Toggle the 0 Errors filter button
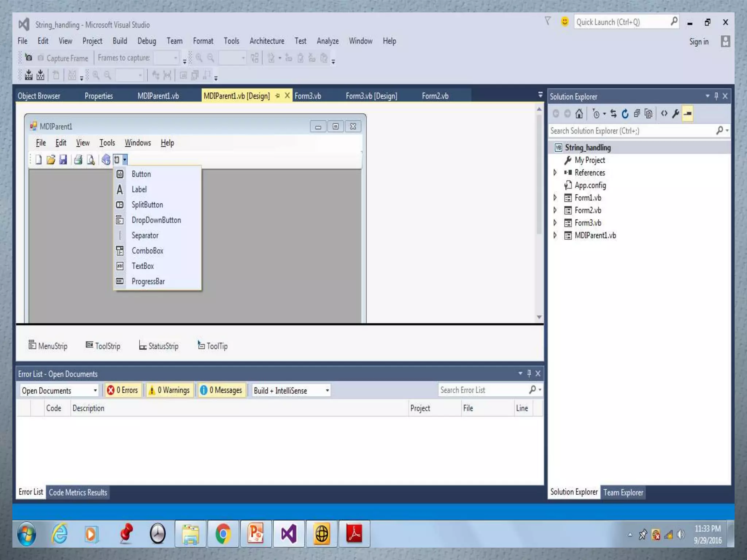The image size is (747, 560). tap(123, 390)
